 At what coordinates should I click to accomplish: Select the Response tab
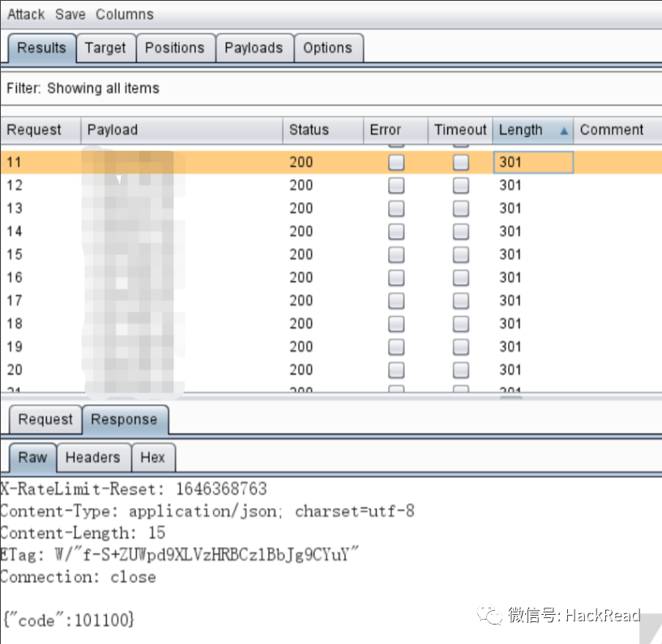(x=125, y=420)
